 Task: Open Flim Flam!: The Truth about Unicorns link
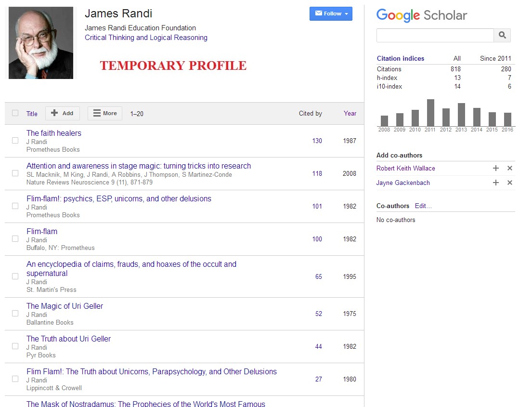(152, 372)
